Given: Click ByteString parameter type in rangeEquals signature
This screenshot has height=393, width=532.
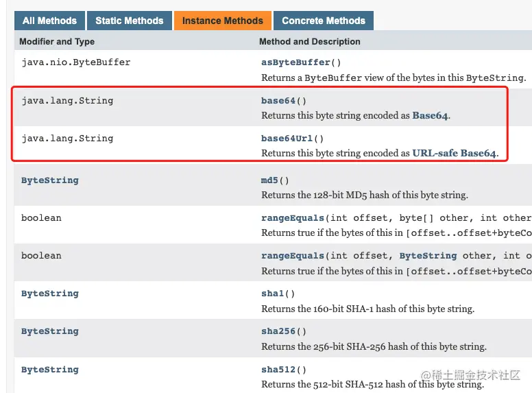Looking at the screenshot, I should pyautogui.click(x=428, y=256).
